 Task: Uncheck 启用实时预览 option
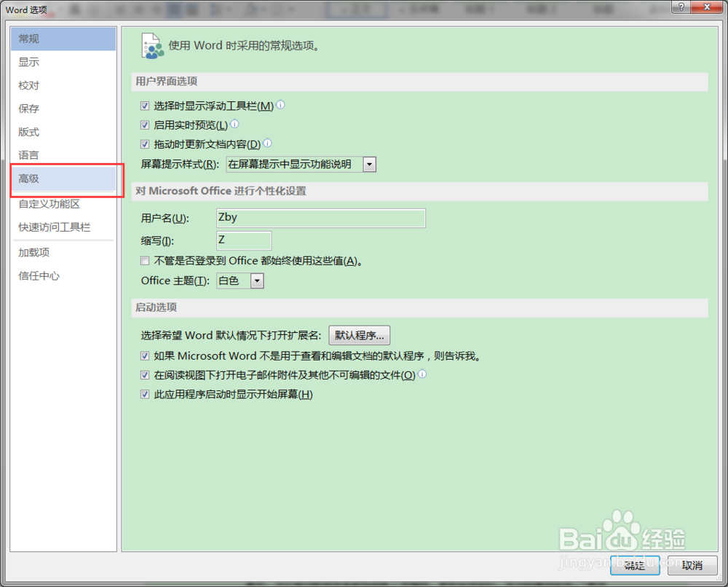(x=145, y=125)
